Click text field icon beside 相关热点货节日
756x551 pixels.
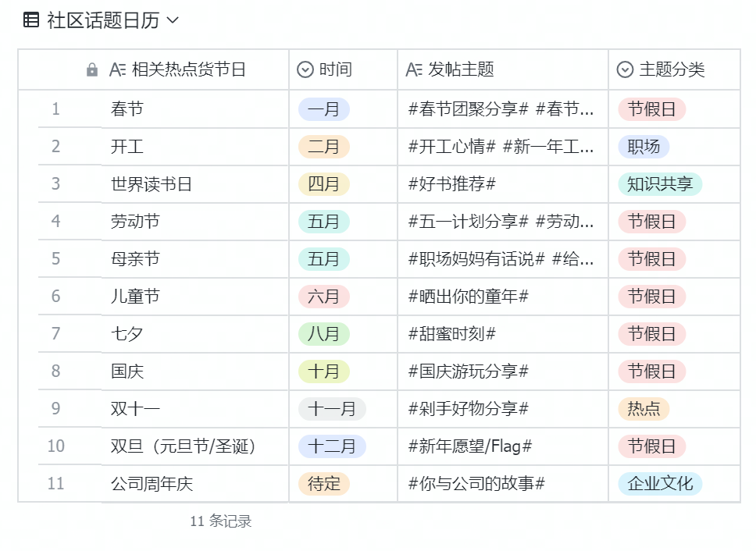pyautogui.click(x=118, y=69)
